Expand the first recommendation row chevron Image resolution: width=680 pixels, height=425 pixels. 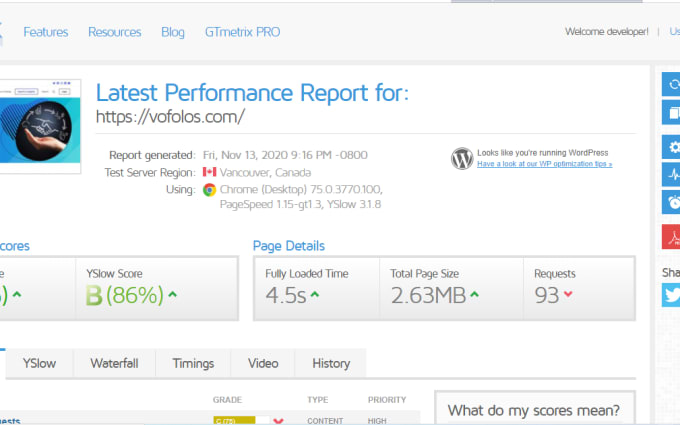[x=278, y=421]
